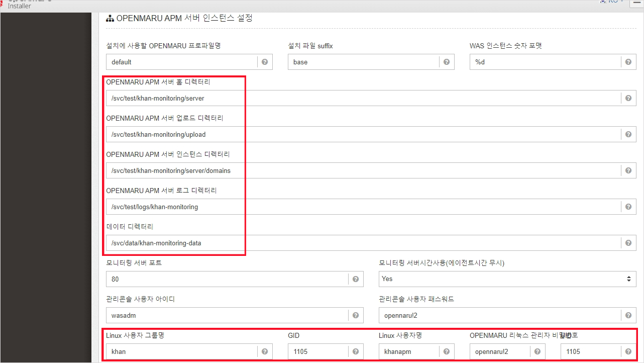The height and width of the screenshot is (363, 644).
Task: Click help icon next to GID field
Action: click(356, 352)
